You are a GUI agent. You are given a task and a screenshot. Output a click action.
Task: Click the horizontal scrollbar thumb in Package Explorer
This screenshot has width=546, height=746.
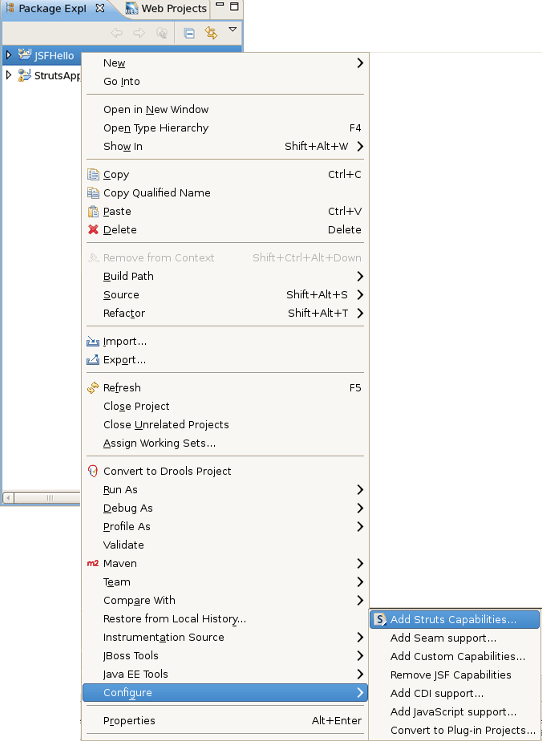(48, 498)
